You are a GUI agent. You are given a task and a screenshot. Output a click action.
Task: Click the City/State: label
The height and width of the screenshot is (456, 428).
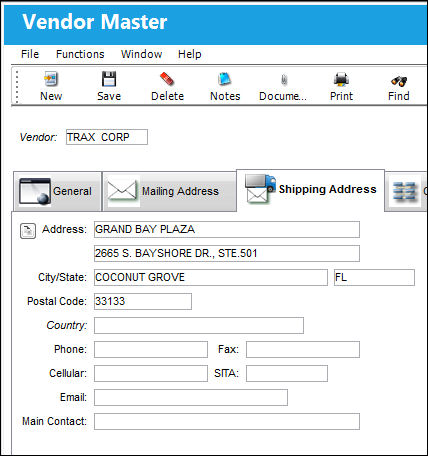(x=62, y=277)
